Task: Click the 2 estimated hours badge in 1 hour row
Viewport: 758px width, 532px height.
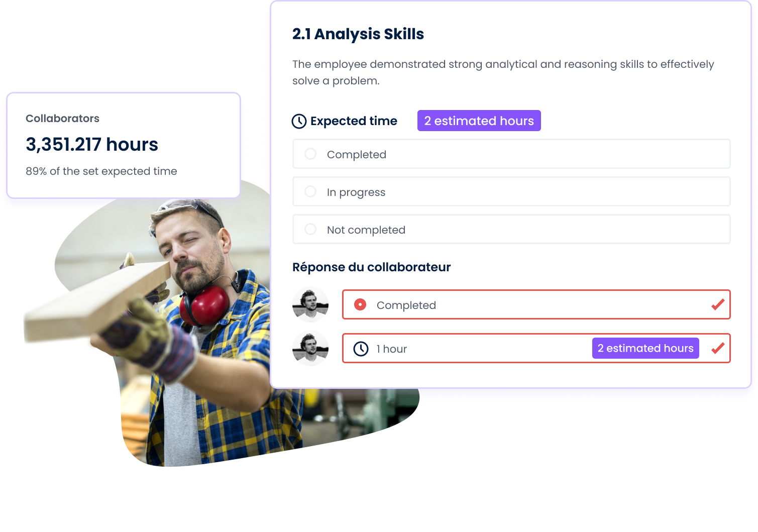Action: tap(645, 348)
